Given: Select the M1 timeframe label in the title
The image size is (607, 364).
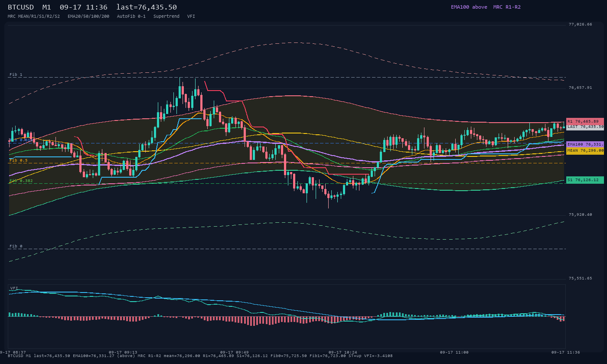Looking at the screenshot, I should pos(46,7).
